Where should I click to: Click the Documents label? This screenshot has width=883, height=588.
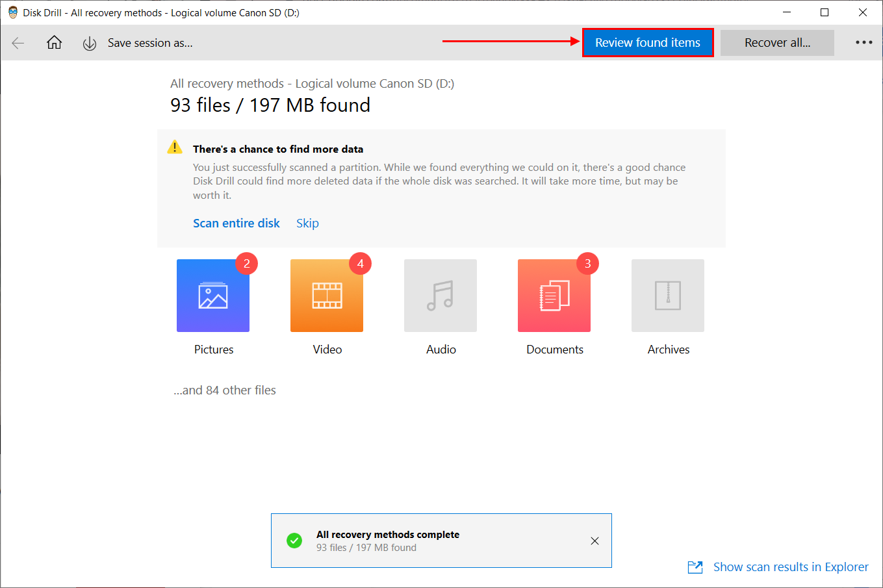[x=555, y=350]
